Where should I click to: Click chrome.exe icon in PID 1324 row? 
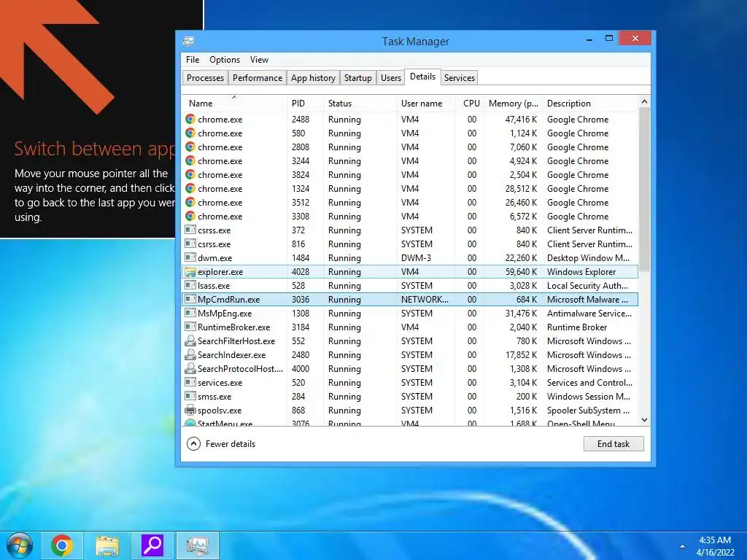click(x=190, y=188)
